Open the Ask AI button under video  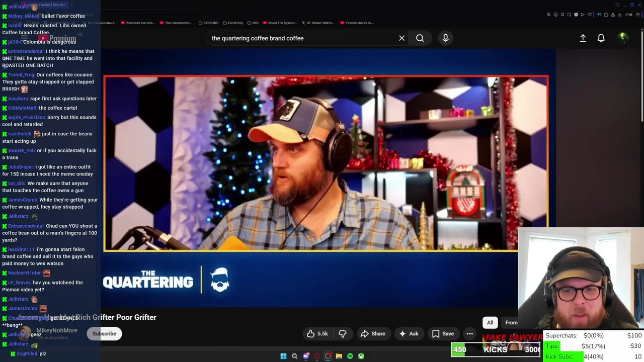[409, 334]
